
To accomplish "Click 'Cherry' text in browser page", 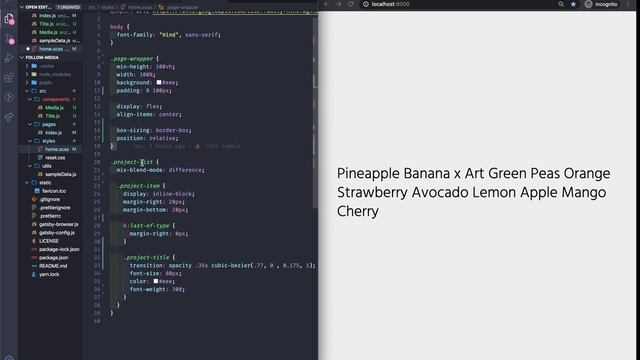I will (358, 211).
